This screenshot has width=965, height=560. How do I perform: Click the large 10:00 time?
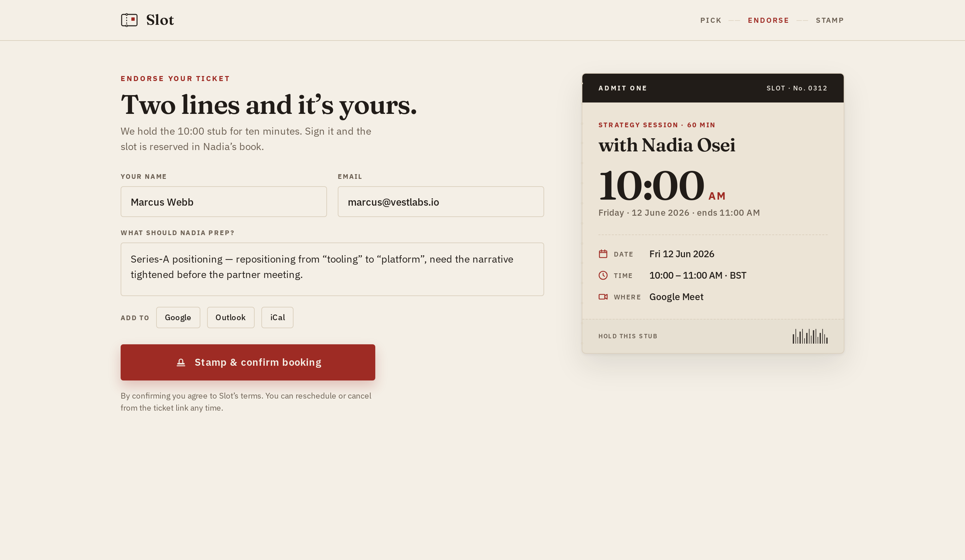click(x=651, y=185)
